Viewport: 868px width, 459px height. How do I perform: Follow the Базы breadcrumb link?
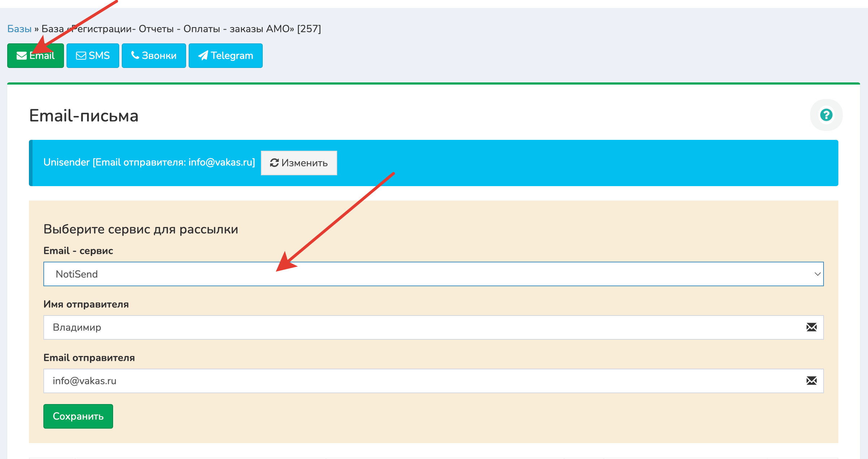(x=20, y=29)
